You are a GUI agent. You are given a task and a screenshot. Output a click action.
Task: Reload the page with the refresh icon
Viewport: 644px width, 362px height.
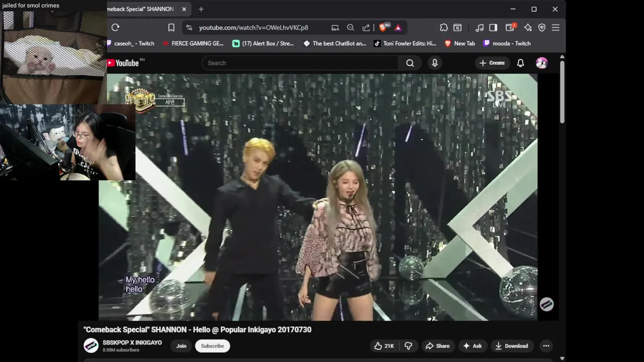pyautogui.click(x=115, y=28)
